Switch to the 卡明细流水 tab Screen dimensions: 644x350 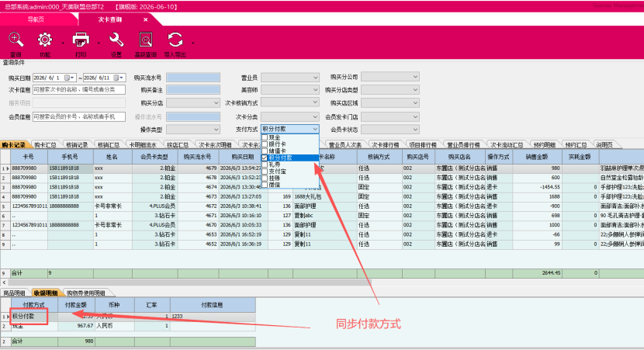pos(143,145)
